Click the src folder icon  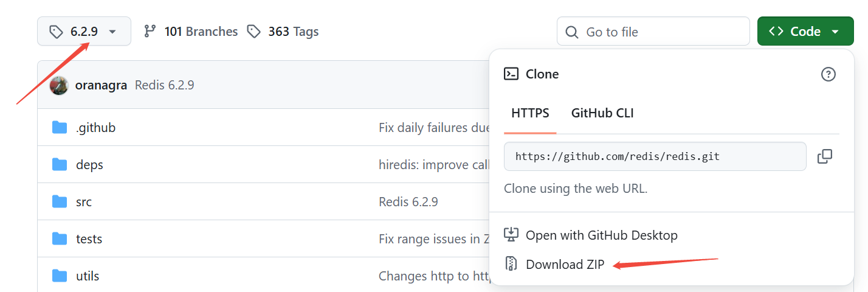click(60, 201)
